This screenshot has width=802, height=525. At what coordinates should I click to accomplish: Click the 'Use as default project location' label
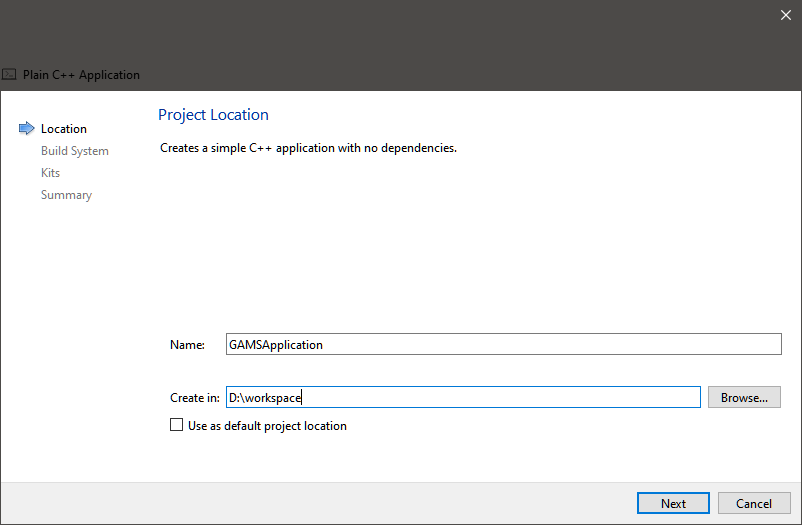[x=267, y=426]
